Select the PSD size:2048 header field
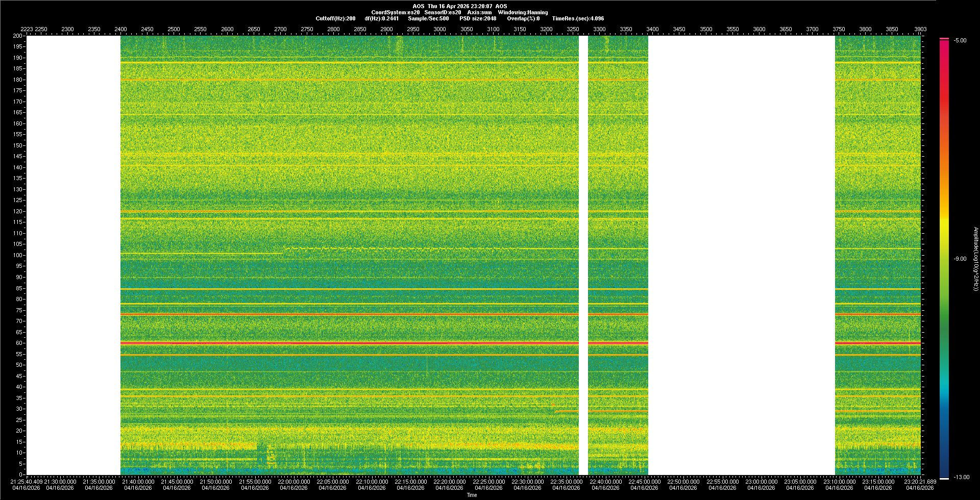Screen dimensions: 980x500 pyautogui.click(x=478, y=19)
